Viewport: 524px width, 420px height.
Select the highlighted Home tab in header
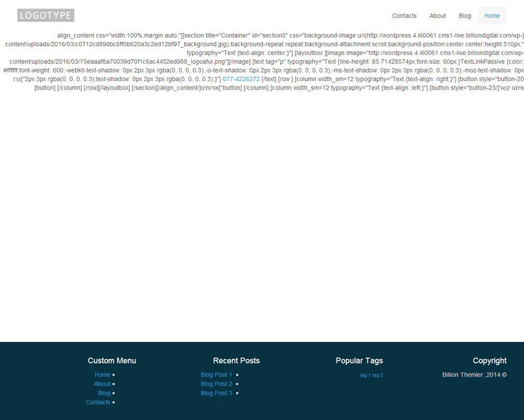coord(492,16)
